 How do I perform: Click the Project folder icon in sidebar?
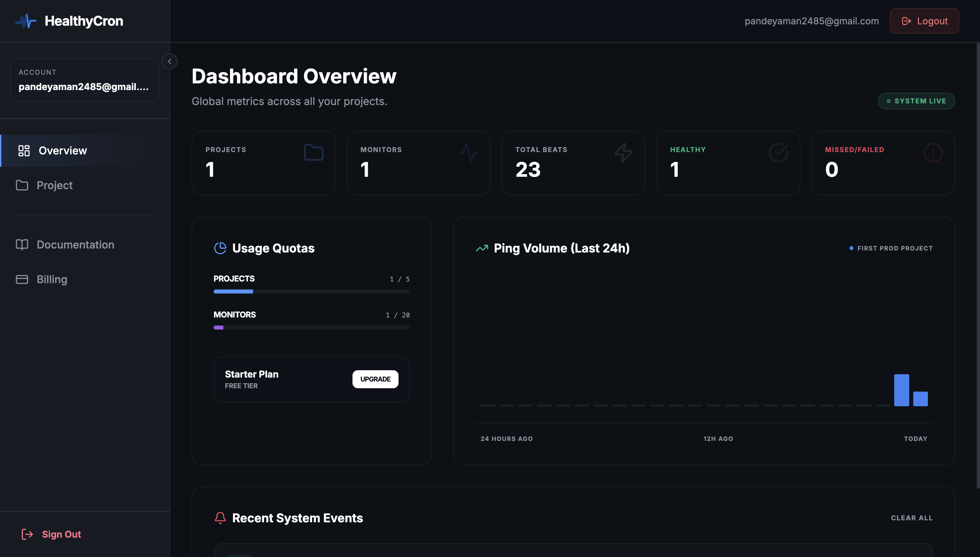click(x=22, y=185)
